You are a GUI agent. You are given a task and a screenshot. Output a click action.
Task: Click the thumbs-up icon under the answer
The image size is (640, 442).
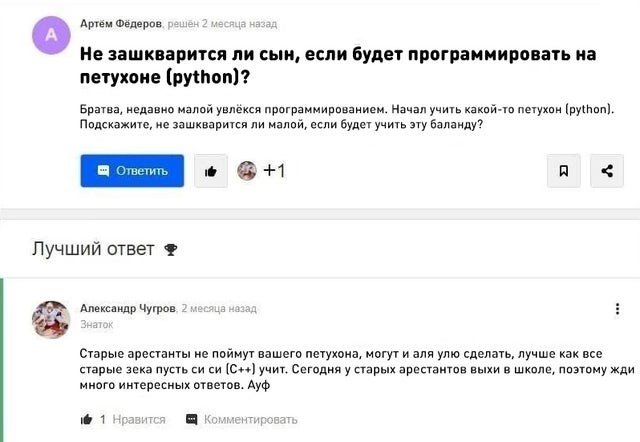pyautogui.click(x=86, y=419)
